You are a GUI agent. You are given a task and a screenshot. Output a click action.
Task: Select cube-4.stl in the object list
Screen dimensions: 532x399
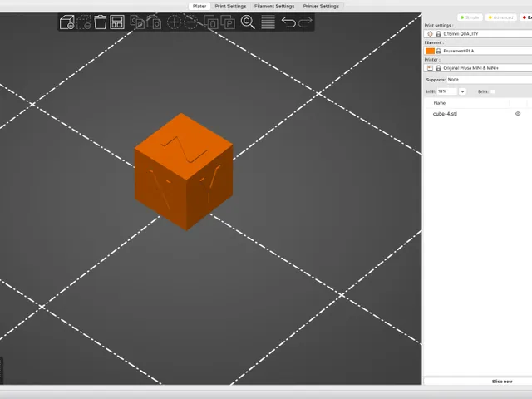coord(445,114)
